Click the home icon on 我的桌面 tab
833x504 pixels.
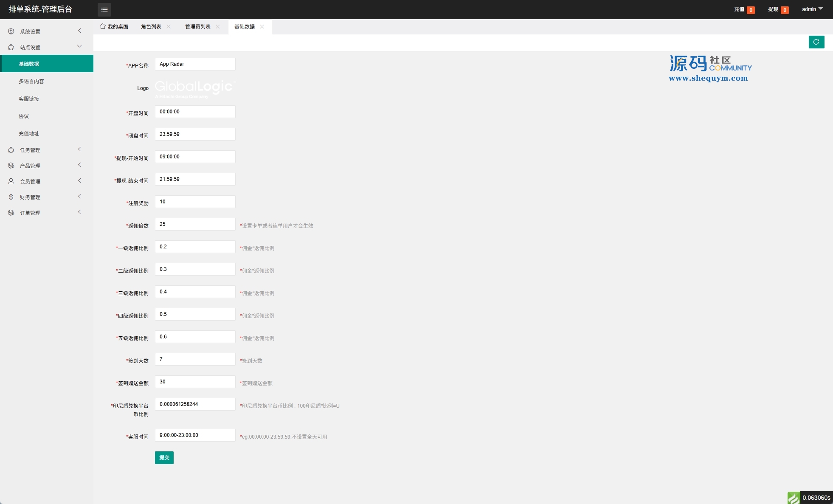point(103,26)
